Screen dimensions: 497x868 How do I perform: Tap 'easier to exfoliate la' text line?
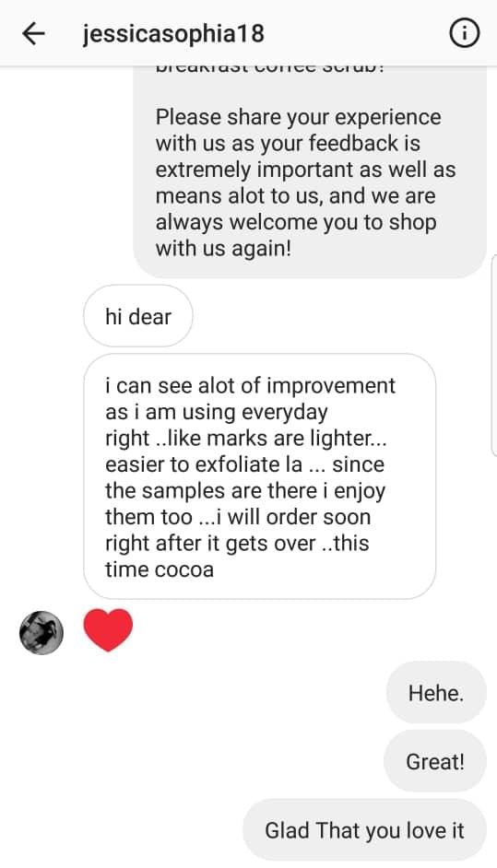(x=244, y=464)
